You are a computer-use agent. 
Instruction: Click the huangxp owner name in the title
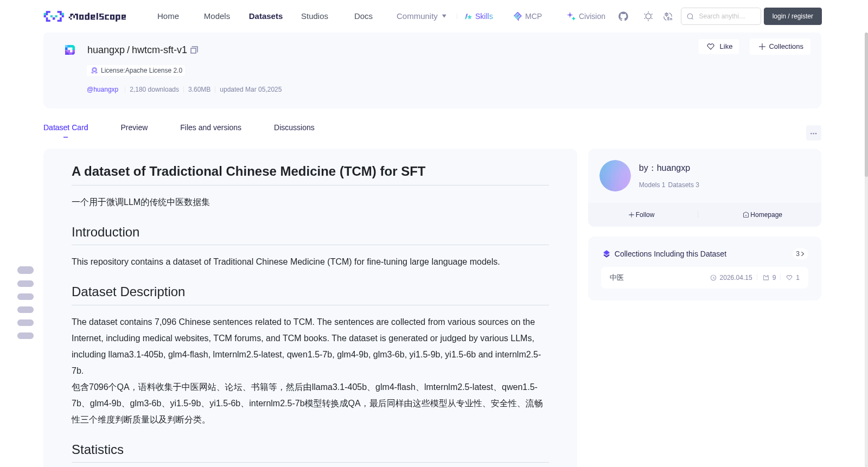point(106,50)
